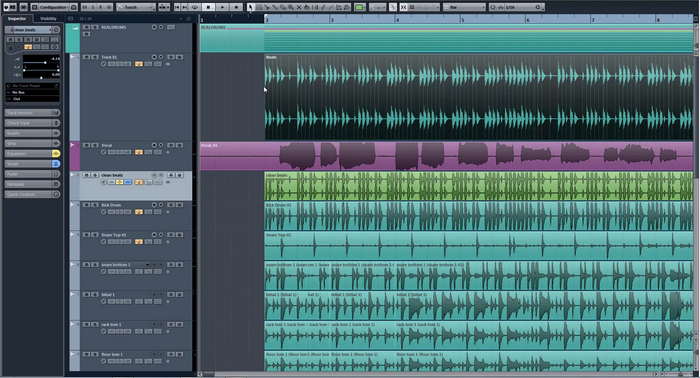
Task: Toggle Snap to Zero Crossing icon
Action: click(x=393, y=7)
